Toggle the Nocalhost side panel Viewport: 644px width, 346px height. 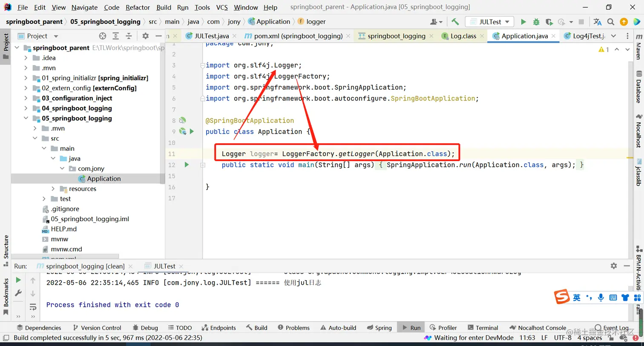[x=638, y=131]
